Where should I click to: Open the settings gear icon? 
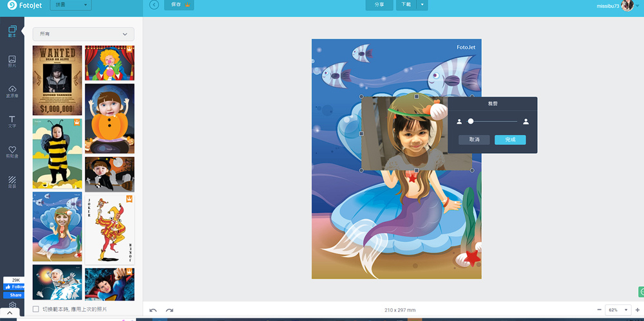click(12, 305)
